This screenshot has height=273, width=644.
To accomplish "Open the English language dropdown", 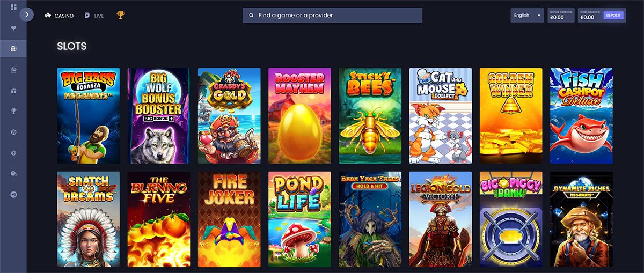I will point(528,16).
